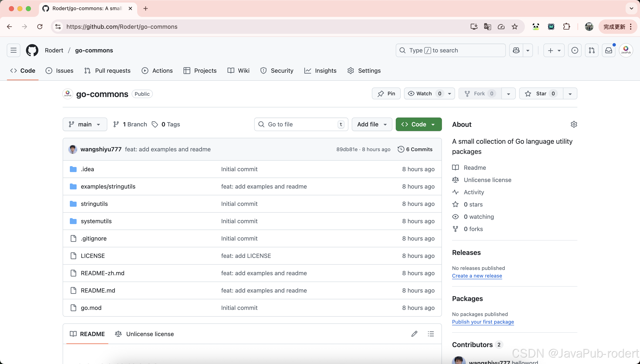This screenshot has height=364, width=640.
Task: View the 6 Commits history
Action: coord(415,149)
